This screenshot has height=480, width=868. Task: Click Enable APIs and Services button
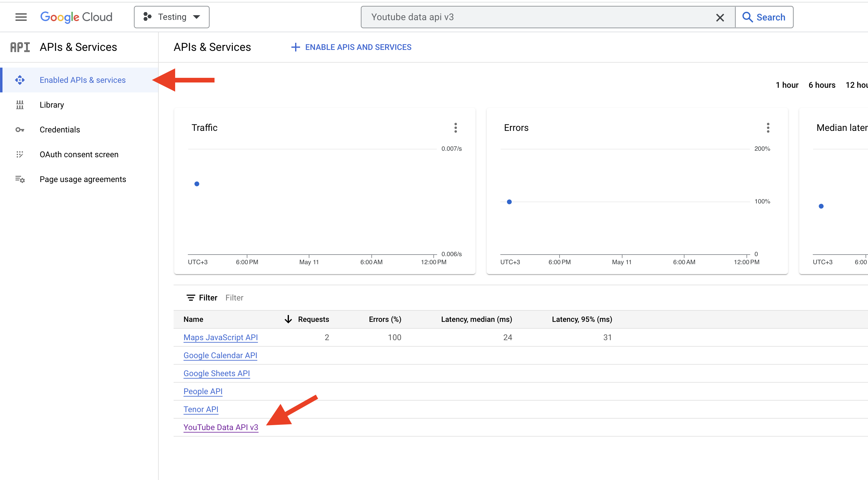coord(351,47)
